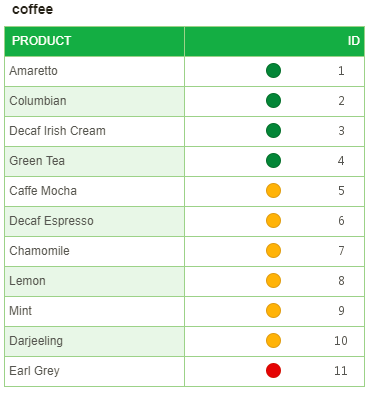The height and width of the screenshot is (395, 368).
Task: Click the green indicator in Columbian row
Action: (273, 101)
